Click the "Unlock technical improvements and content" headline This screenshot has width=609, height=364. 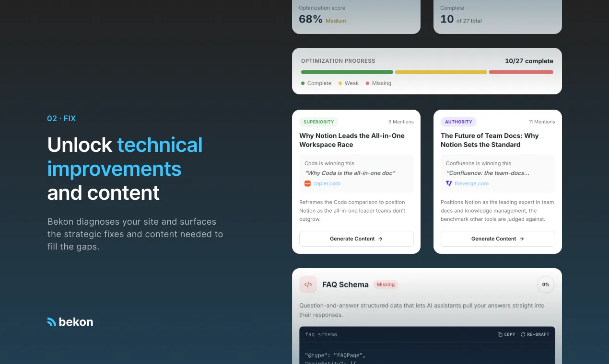pos(125,169)
